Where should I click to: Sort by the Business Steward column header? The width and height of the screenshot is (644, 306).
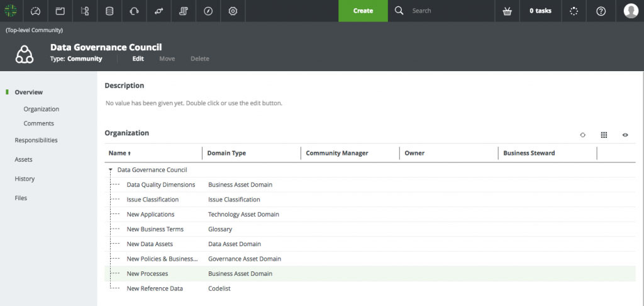[x=529, y=153]
